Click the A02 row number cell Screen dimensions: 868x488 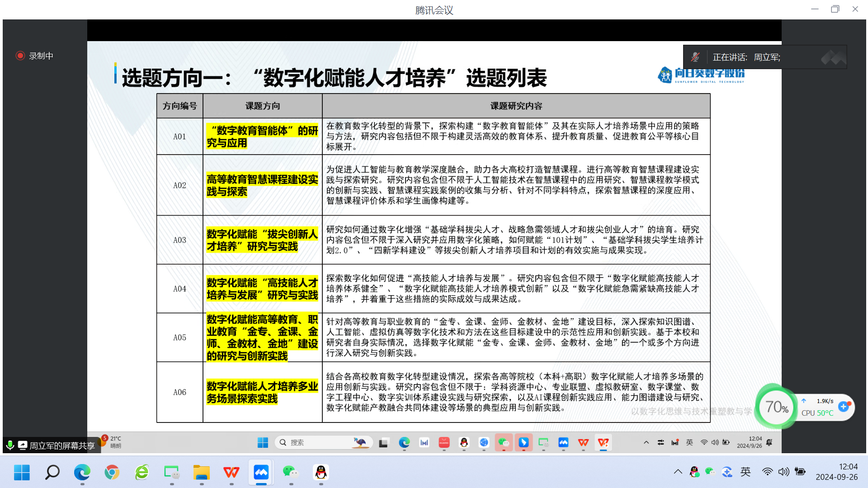tap(179, 185)
